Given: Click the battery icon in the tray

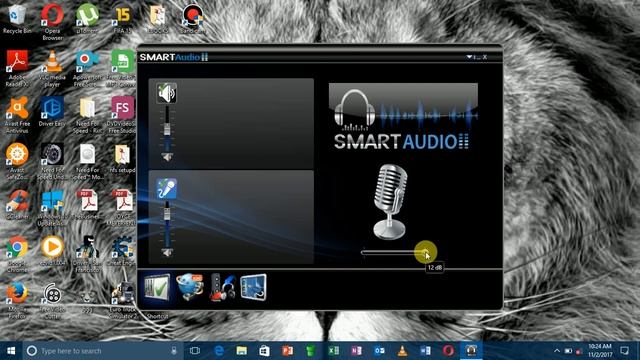Looking at the screenshot, I should coord(568,351).
